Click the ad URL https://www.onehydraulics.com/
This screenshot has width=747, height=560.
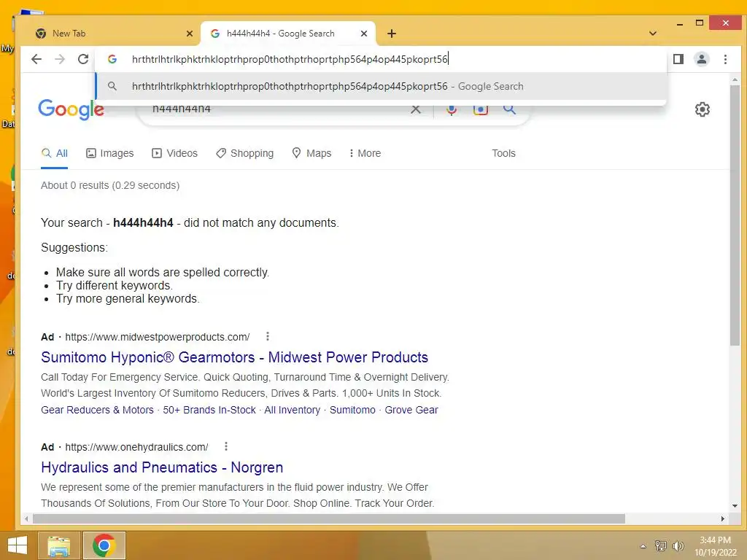136,447
